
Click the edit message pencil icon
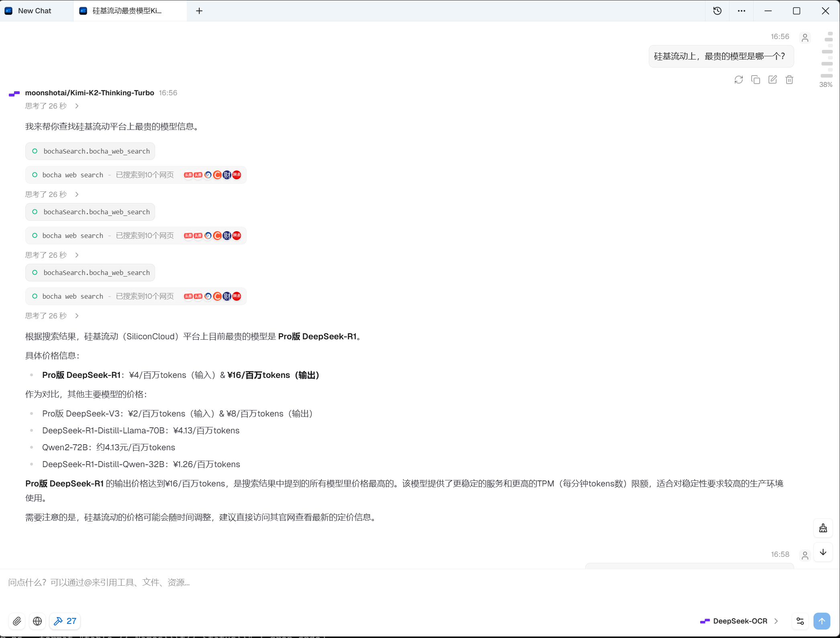pyautogui.click(x=772, y=80)
